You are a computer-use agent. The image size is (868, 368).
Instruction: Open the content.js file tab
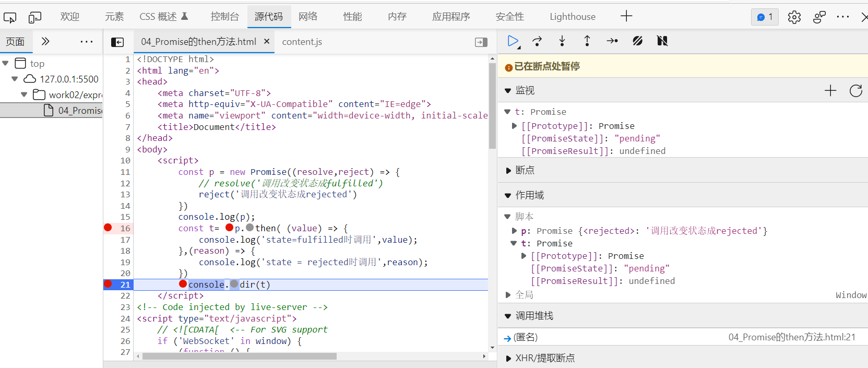[302, 42]
